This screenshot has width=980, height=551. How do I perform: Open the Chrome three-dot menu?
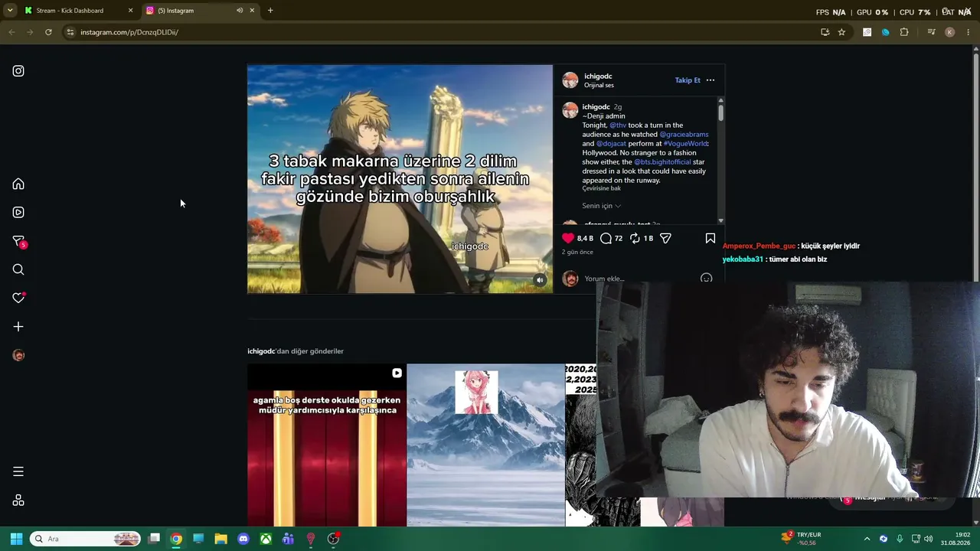click(x=969, y=32)
